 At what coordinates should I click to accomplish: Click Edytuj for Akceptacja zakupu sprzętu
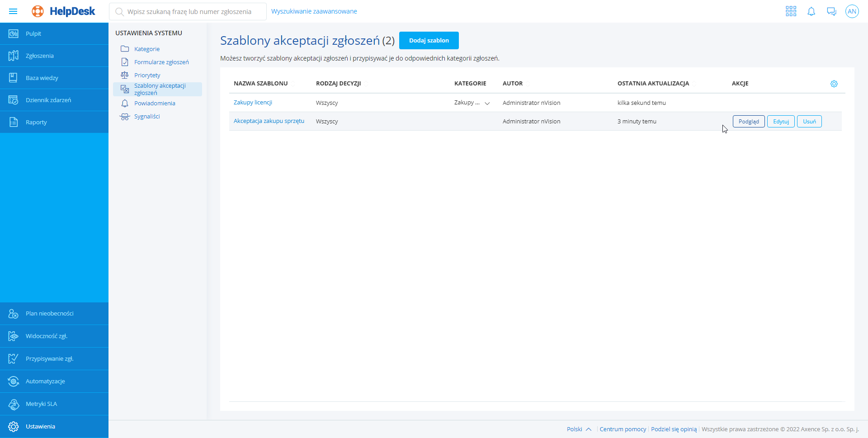click(x=780, y=122)
